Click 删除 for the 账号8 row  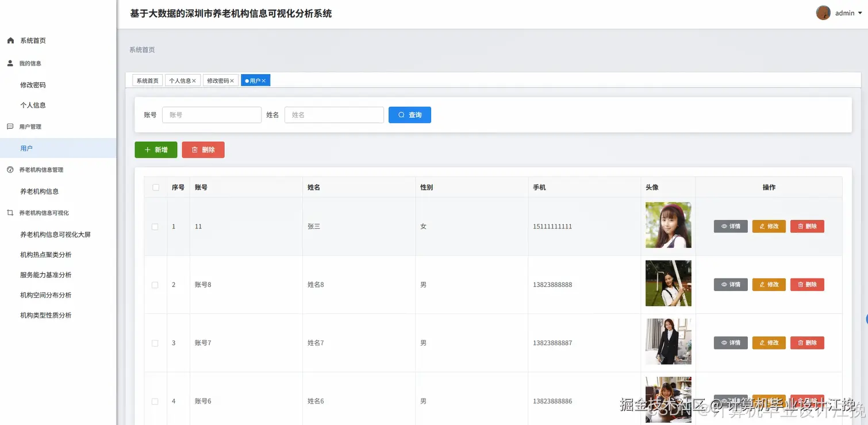(807, 285)
